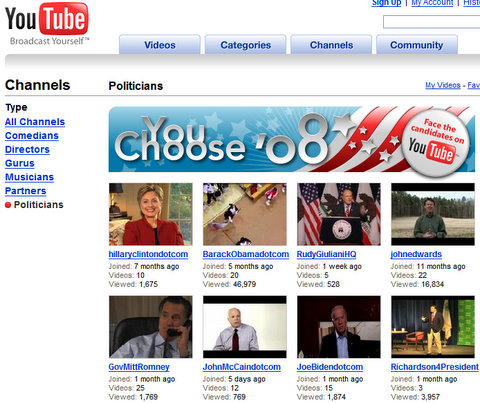The image size is (480, 403).
Task: Open the Categories tab
Action: [x=245, y=45]
